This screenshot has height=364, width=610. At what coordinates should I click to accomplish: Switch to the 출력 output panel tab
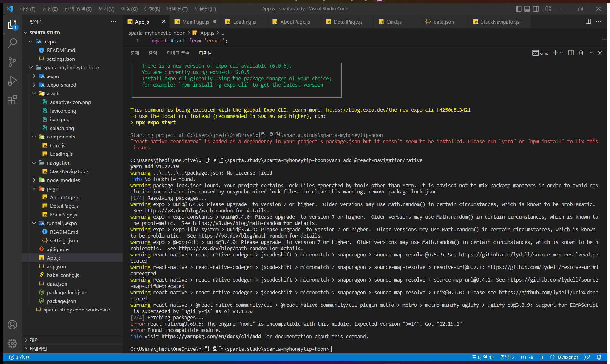tap(153, 53)
